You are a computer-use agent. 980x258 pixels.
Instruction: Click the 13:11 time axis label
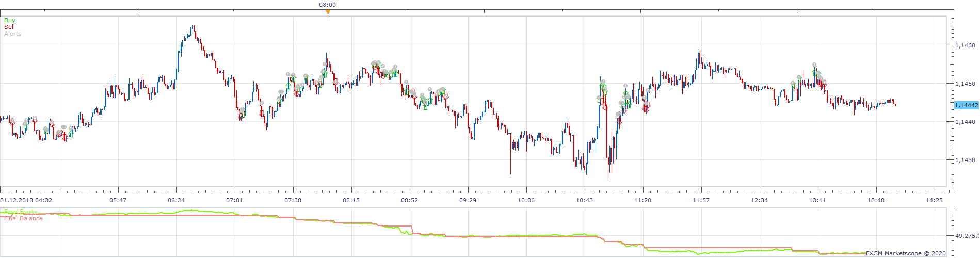tap(817, 200)
